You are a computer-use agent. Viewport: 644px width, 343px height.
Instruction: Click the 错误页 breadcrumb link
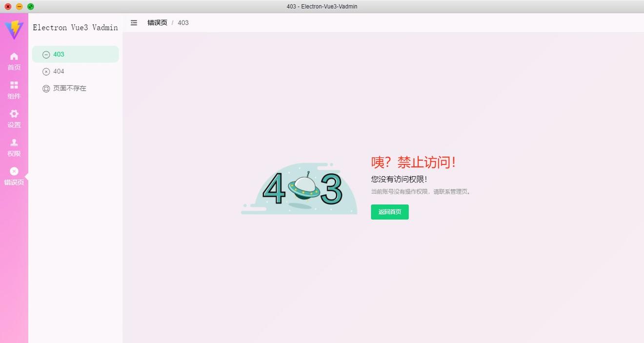pos(157,22)
